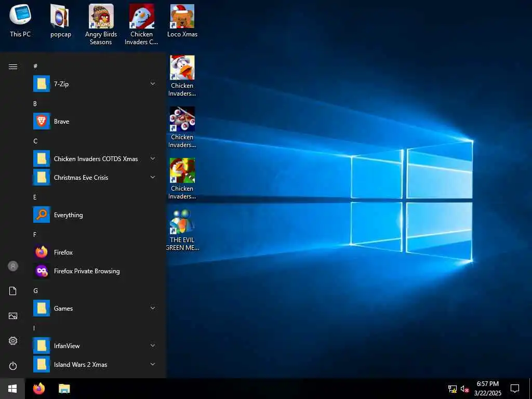Expand the Games folder chevron

pos(153,308)
